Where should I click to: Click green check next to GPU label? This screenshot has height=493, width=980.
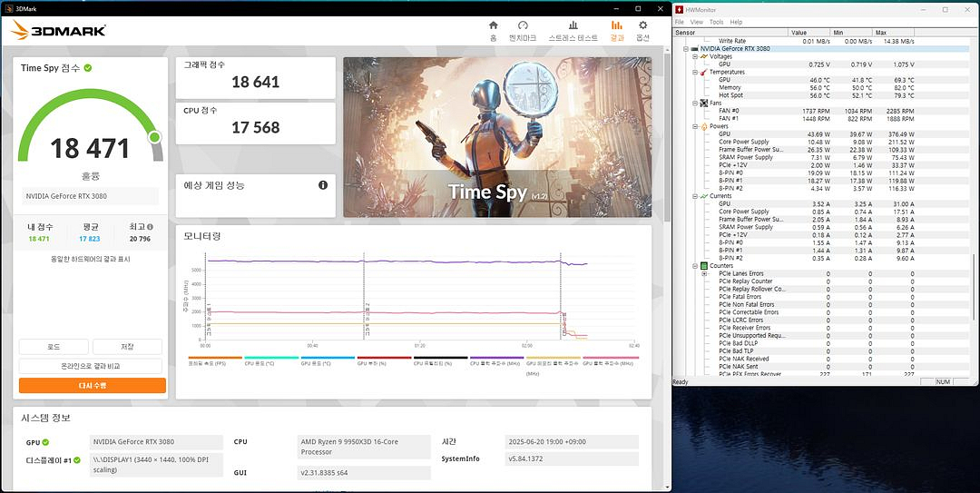click(x=45, y=442)
